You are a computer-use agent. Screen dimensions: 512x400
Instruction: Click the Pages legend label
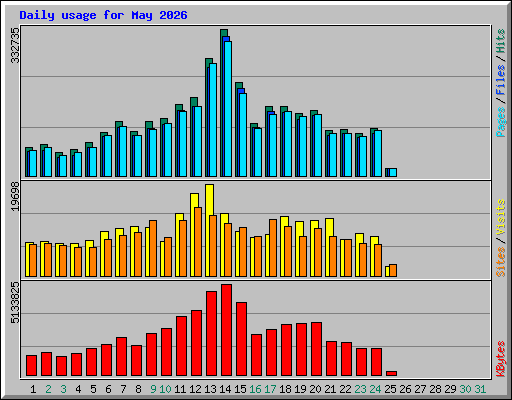(501, 122)
